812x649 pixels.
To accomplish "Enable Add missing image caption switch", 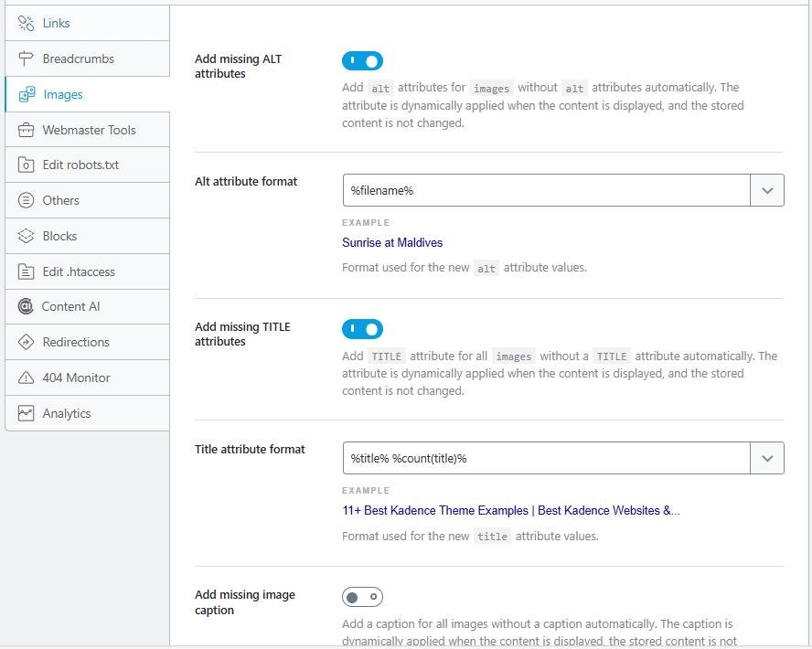I will 362,597.
